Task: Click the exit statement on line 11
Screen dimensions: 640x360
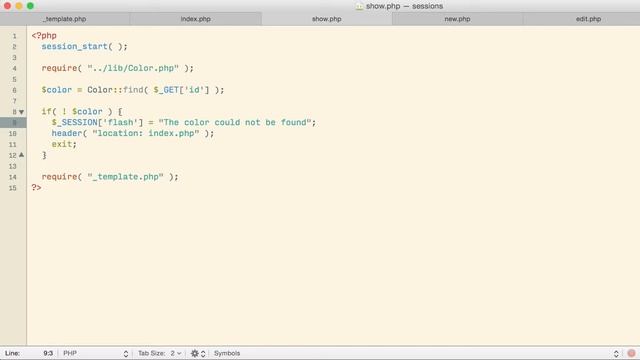Action: pos(62,144)
